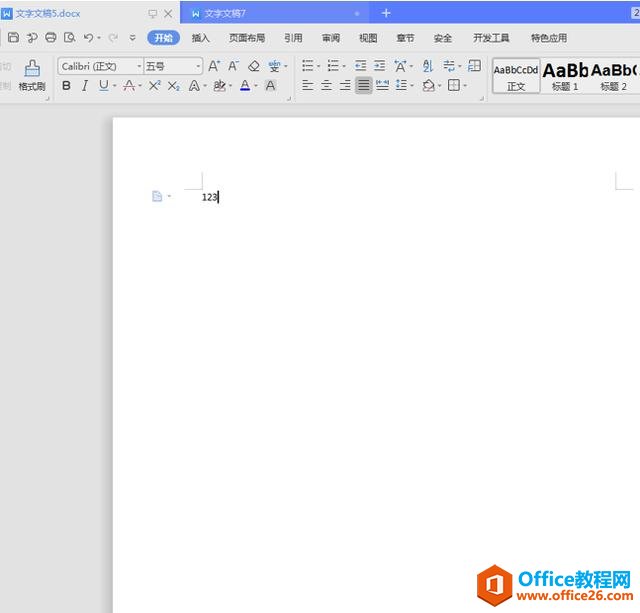Click the Shading paint bucket icon

tap(429, 85)
